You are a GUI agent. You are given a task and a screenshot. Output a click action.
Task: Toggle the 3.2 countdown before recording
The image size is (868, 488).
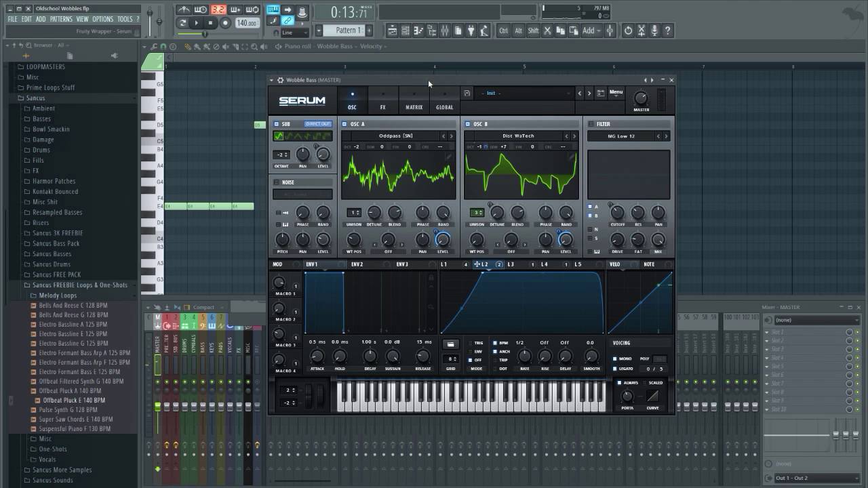coord(218,9)
